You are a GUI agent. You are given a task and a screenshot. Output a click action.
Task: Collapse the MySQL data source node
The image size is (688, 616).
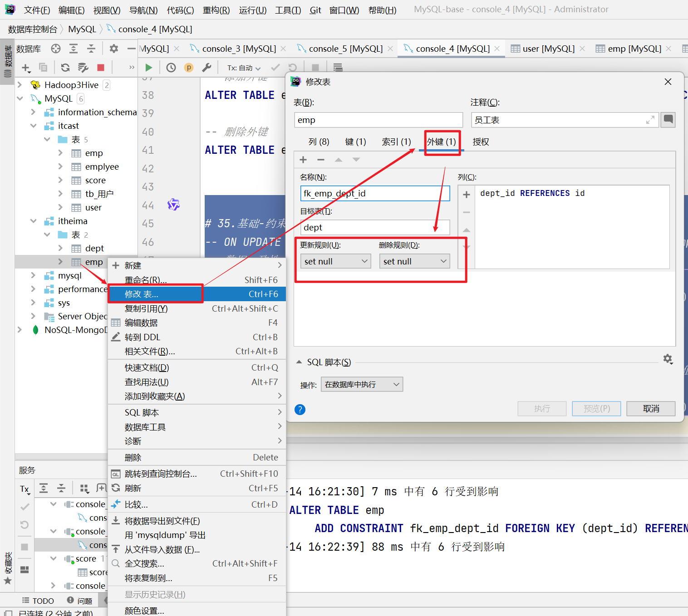point(20,98)
